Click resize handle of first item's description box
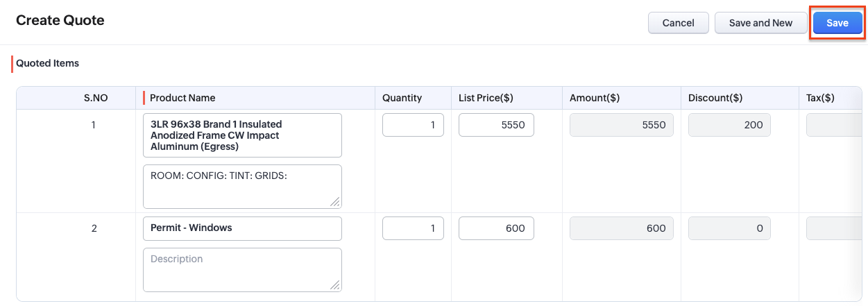868x306 pixels. click(335, 202)
